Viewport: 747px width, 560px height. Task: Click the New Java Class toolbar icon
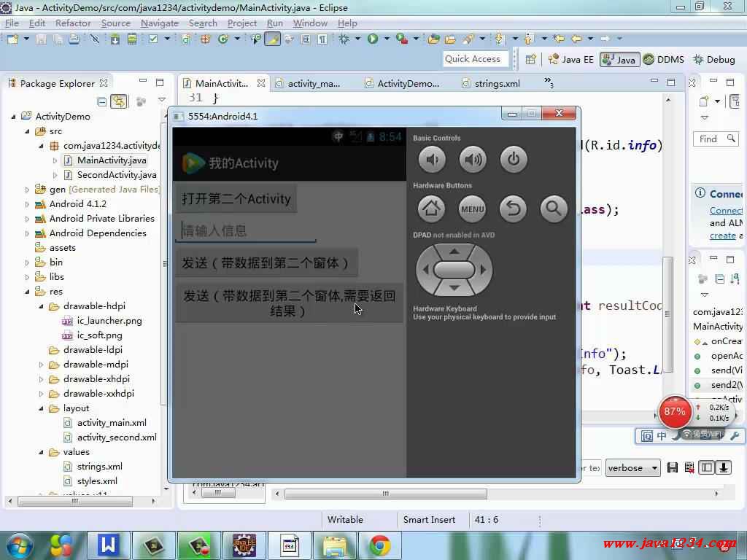tap(222, 39)
